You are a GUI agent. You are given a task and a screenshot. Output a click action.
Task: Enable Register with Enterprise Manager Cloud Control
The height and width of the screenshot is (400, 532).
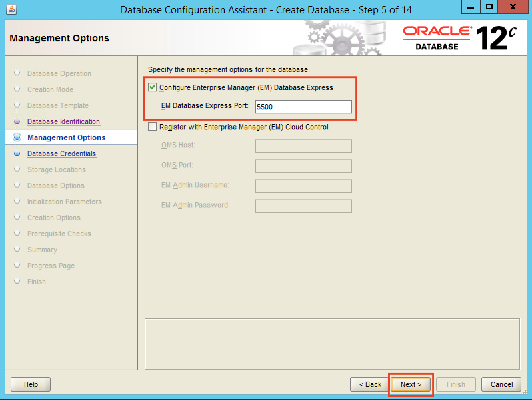[x=152, y=127]
